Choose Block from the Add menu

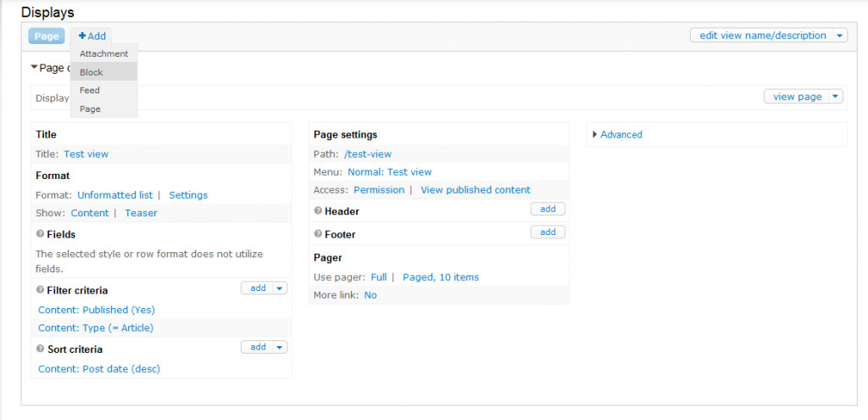(104, 72)
